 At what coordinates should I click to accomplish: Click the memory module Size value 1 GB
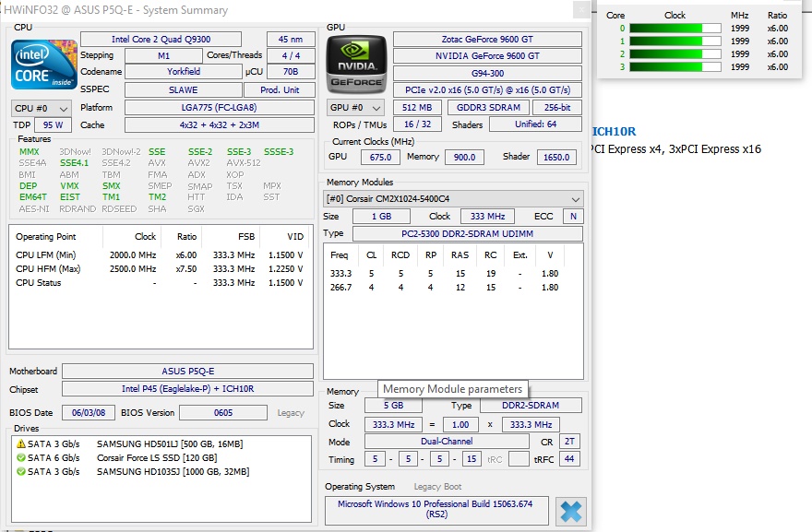coord(382,217)
